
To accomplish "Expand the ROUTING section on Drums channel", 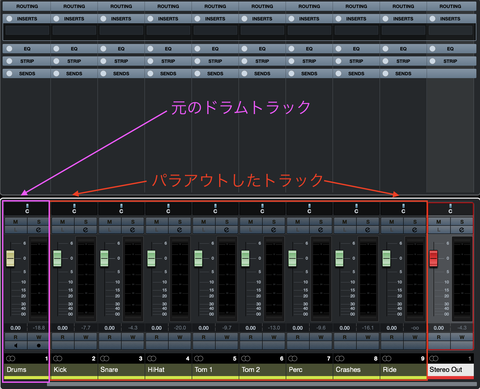I will [27, 6].
